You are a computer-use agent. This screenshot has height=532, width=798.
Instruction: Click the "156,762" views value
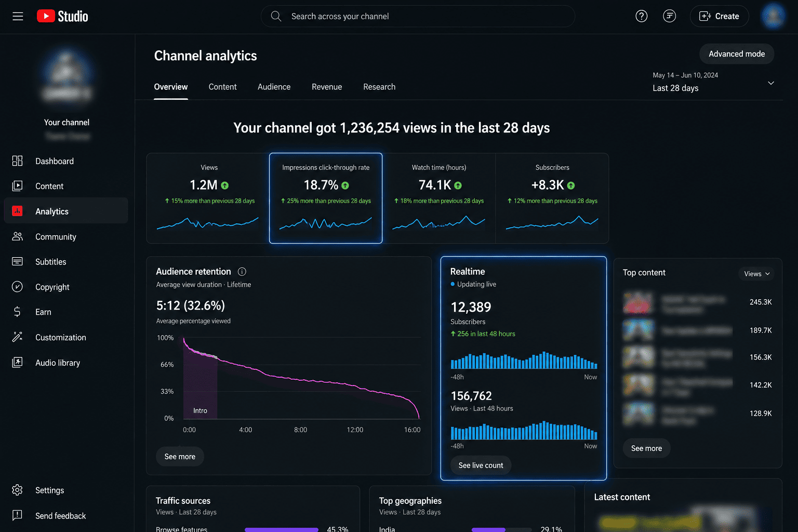click(471, 396)
